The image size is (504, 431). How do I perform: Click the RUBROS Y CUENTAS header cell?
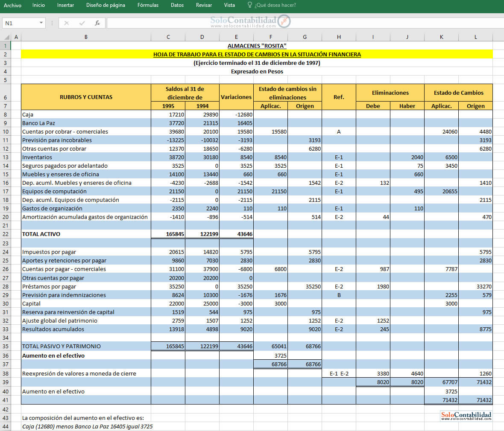86,97
